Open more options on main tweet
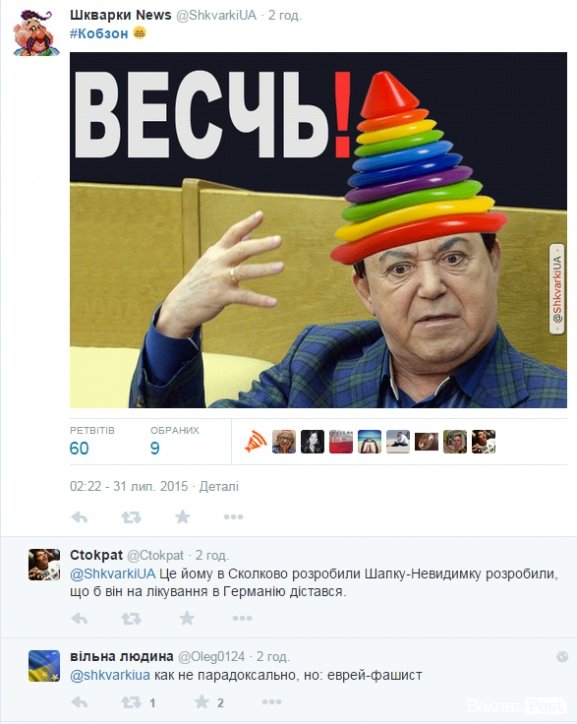Image resolution: width=577 pixels, height=724 pixels. pyautogui.click(x=234, y=517)
